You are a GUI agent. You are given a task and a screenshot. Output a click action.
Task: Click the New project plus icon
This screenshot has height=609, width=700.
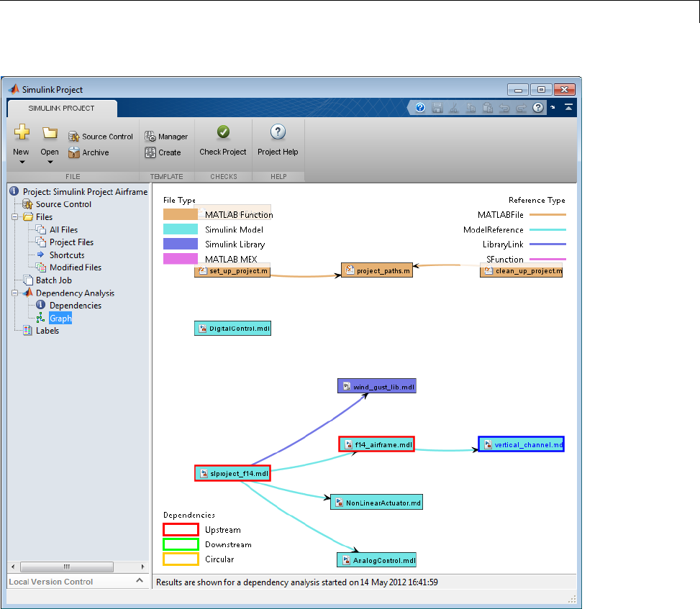(x=22, y=132)
